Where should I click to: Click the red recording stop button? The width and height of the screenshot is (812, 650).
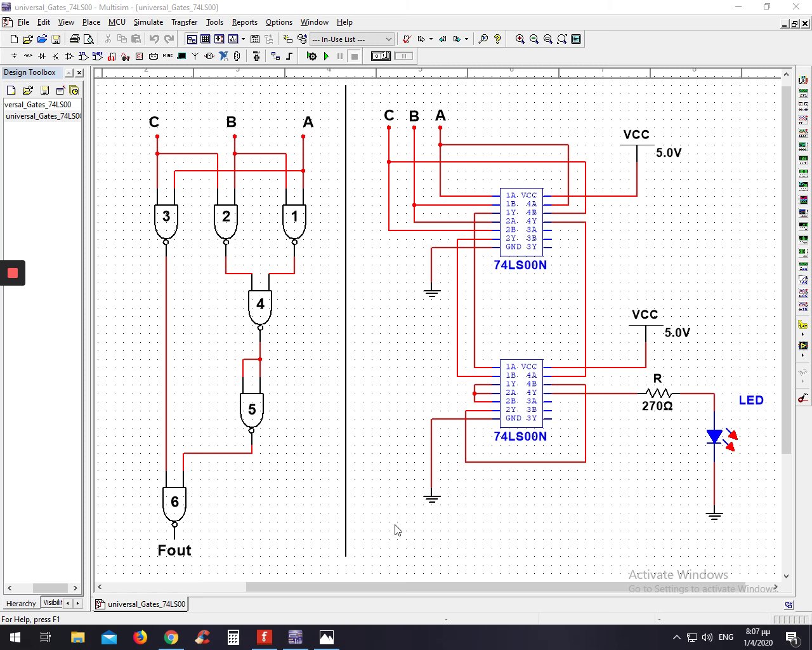click(12, 274)
